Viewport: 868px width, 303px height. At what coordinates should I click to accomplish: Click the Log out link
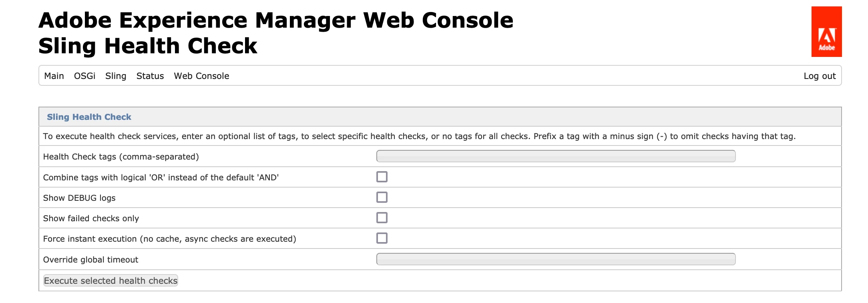pyautogui.click(x=819, y=76)
